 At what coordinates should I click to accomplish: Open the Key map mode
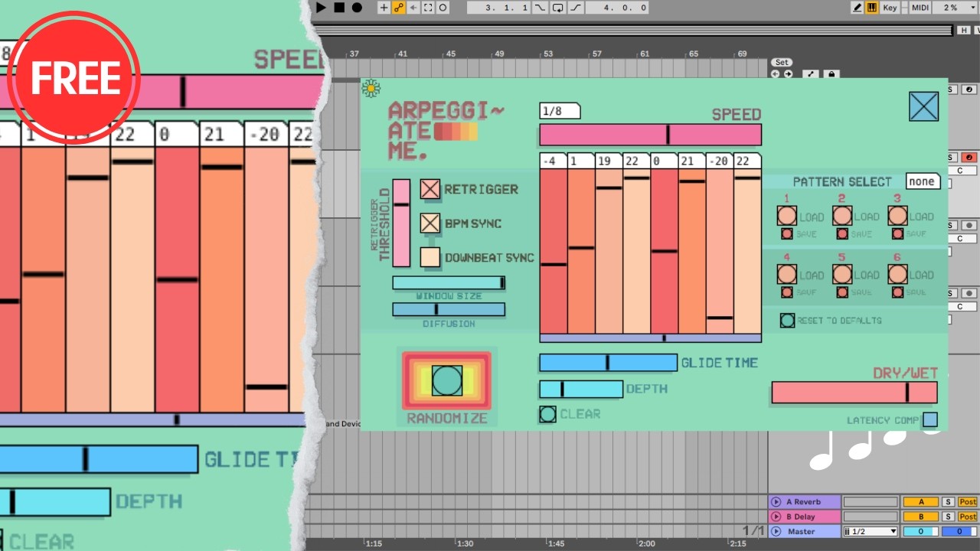(890, 8)
